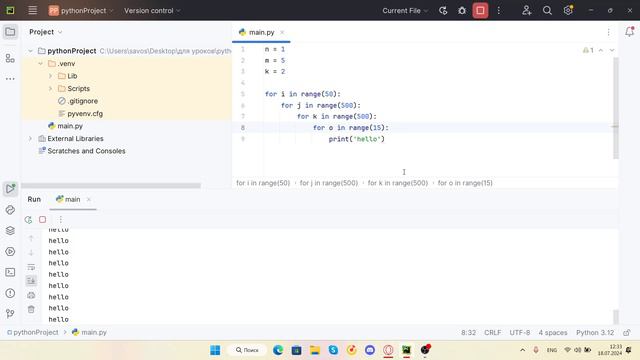Click the up arrow in the console gutter
The height and width of the screenshot is (360, 640).
click(31, 238)
